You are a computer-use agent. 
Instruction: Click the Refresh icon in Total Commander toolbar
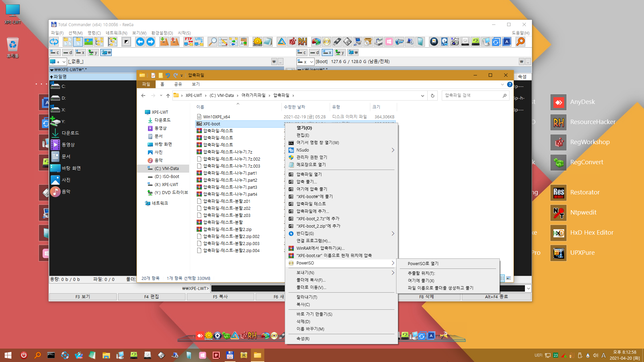click(54, 42)
